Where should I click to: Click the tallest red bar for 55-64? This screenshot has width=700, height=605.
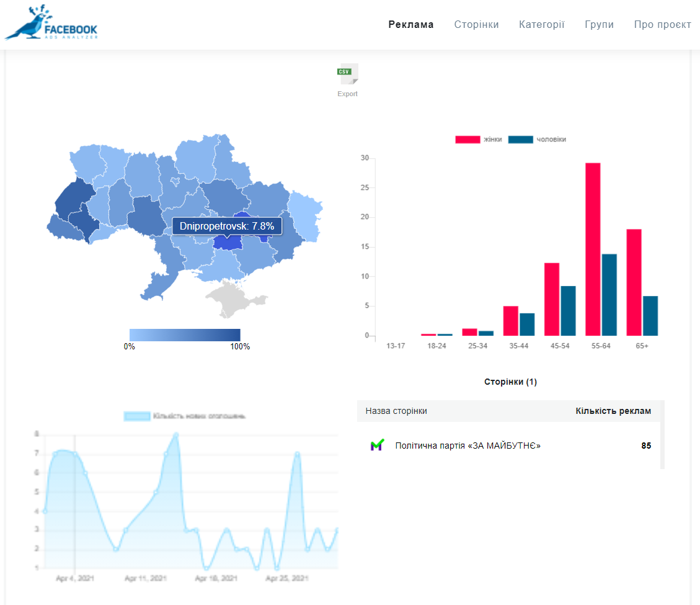pyautogui.click(x=593, y=248)
